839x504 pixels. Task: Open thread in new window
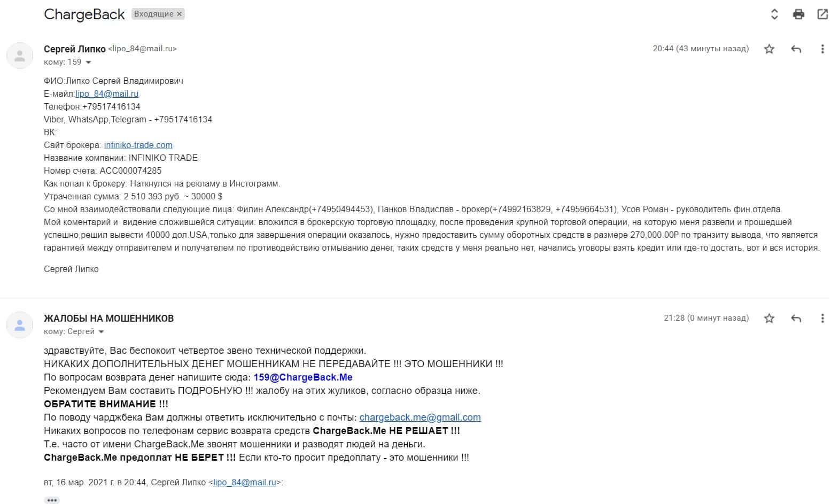822,14
